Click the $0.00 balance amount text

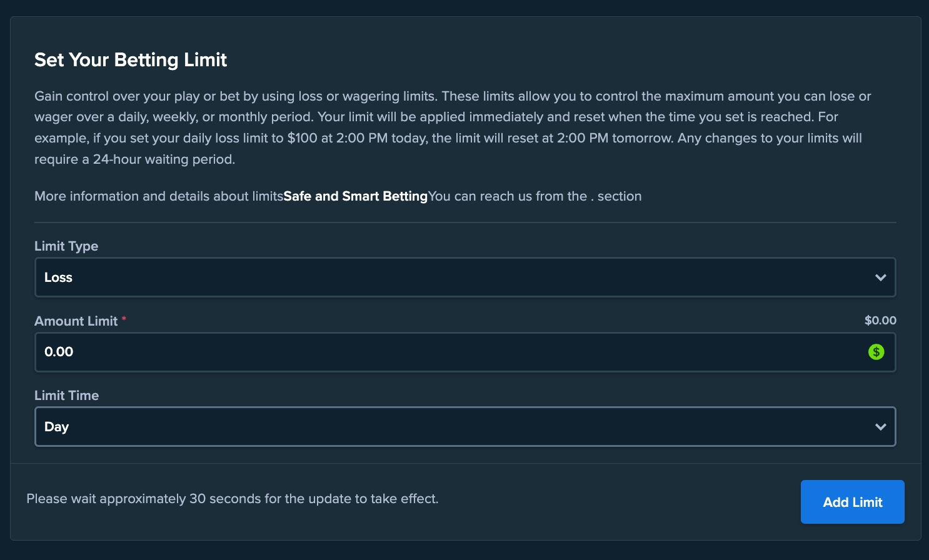point(880,321)
